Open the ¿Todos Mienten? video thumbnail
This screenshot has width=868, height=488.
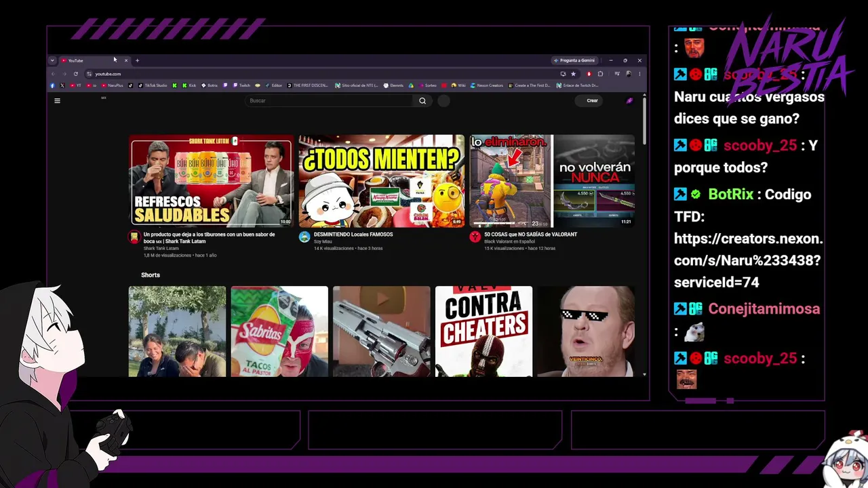(382, 180)
